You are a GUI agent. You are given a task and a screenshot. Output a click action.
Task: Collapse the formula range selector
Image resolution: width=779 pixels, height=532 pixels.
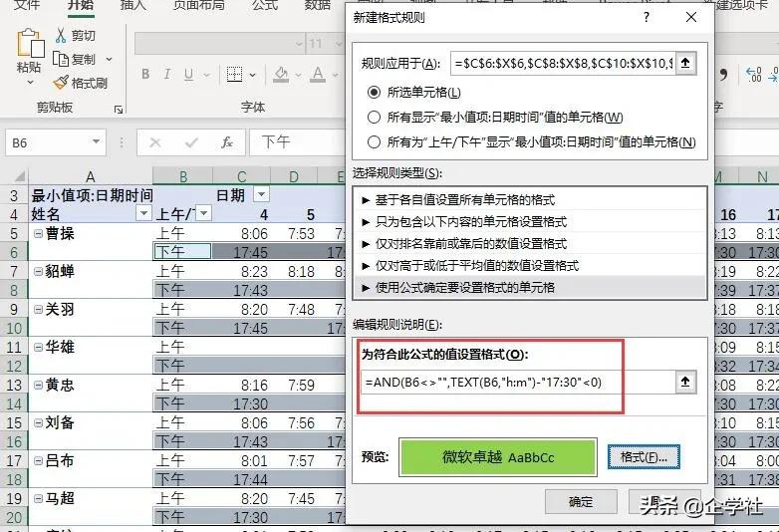[x=685, y=382]
